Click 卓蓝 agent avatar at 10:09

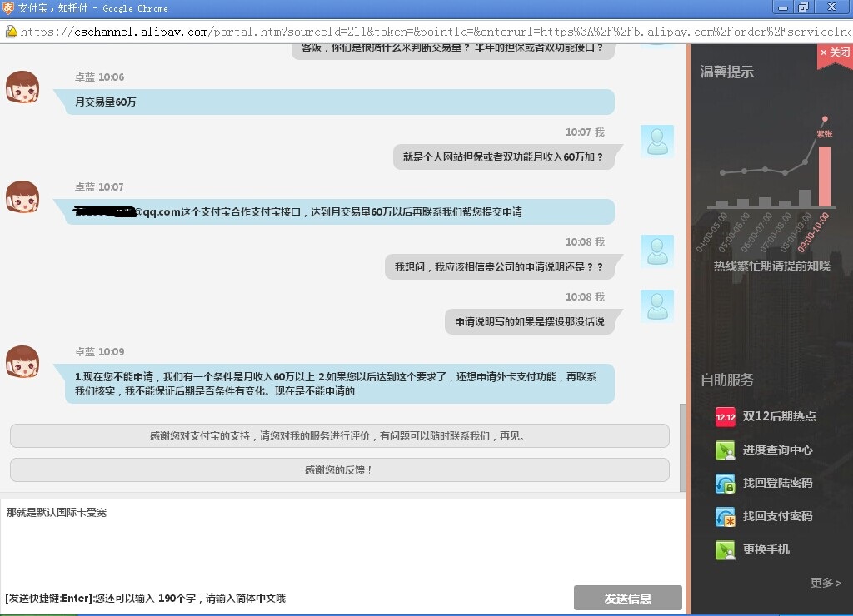[x=22, y=362]
